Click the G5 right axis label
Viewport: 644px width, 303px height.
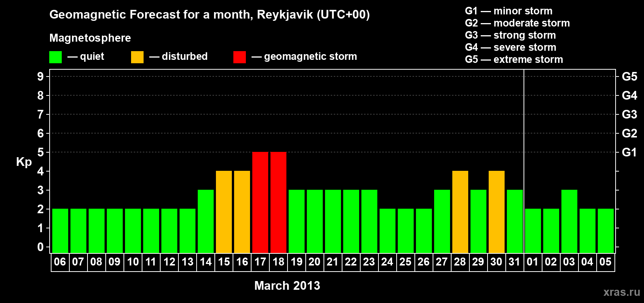click(629, 77)
